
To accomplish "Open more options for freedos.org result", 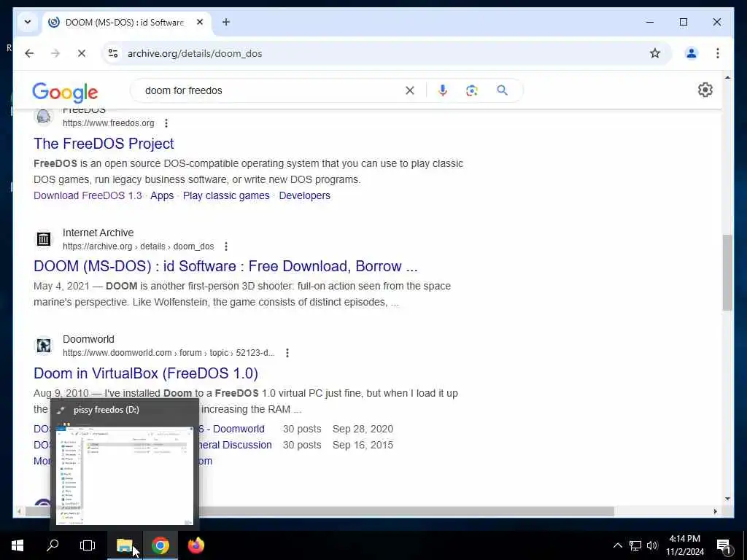I will (166, 123).
